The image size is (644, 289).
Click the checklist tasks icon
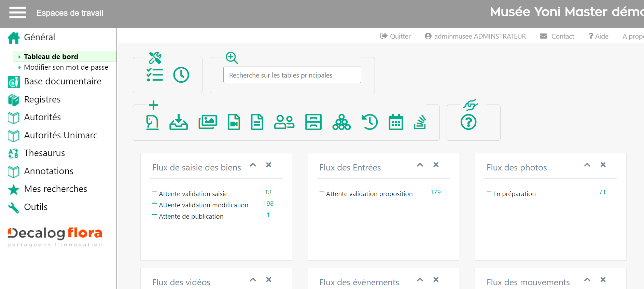point(155,75)
